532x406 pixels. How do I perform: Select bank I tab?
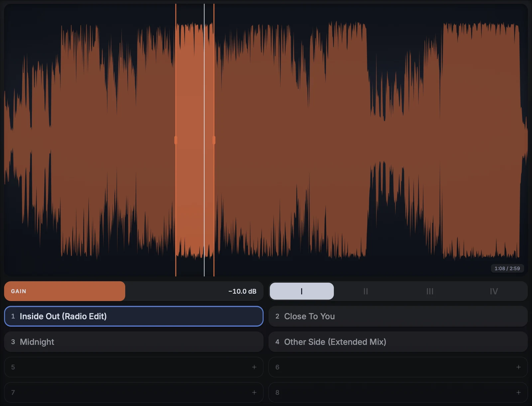click(302, 291)
